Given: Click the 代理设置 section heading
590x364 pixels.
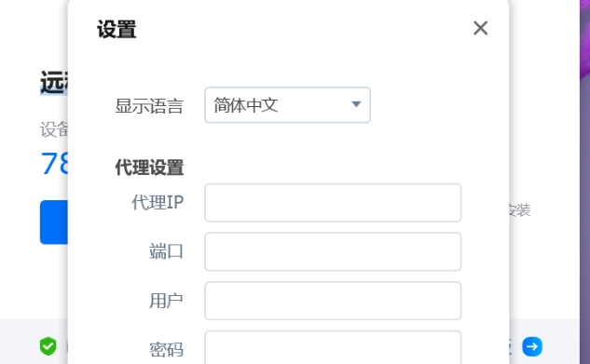Looking at the screenshot, I should point(149,168).
